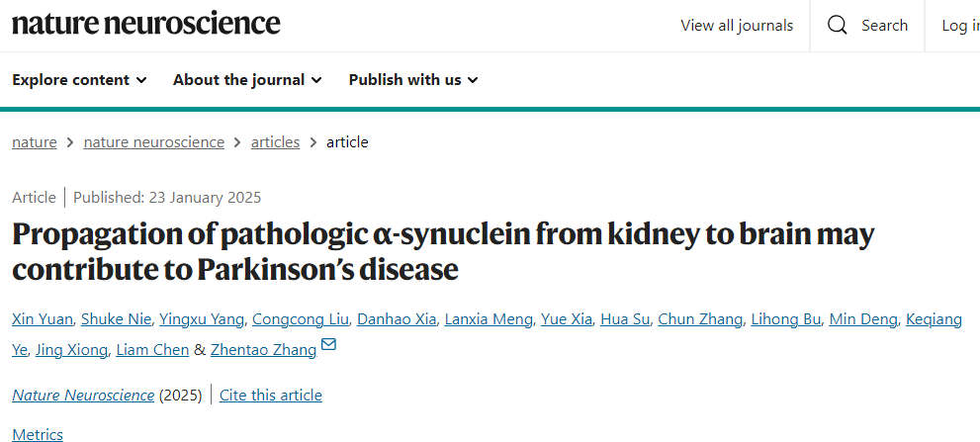Image resolution: width=980 pixels, height=442 pixels.
Task: Click the Cite this article link
Action: (271, 396)
